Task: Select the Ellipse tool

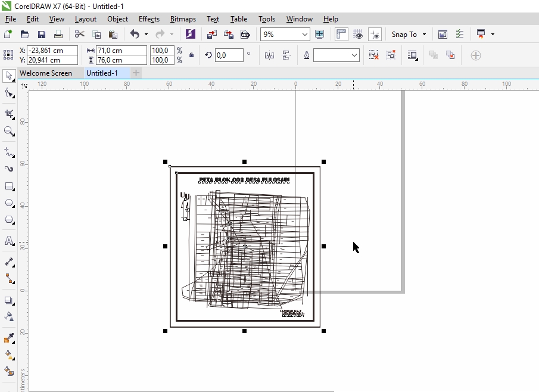Action: point(9,203)
